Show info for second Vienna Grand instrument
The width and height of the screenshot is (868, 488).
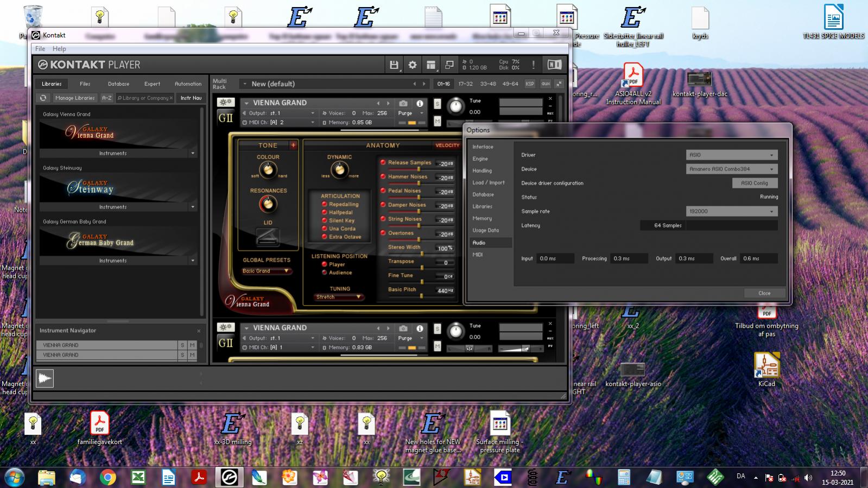(x=420, y=328)
